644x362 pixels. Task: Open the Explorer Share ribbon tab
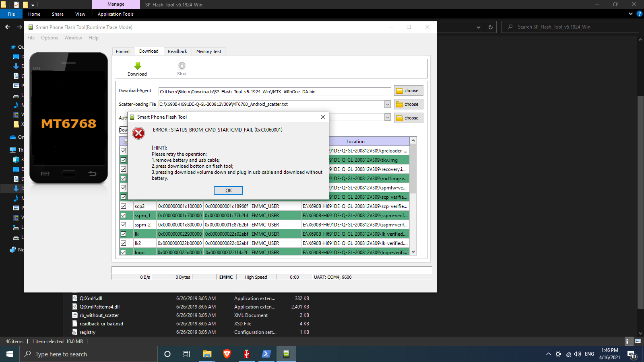(58, 14)
